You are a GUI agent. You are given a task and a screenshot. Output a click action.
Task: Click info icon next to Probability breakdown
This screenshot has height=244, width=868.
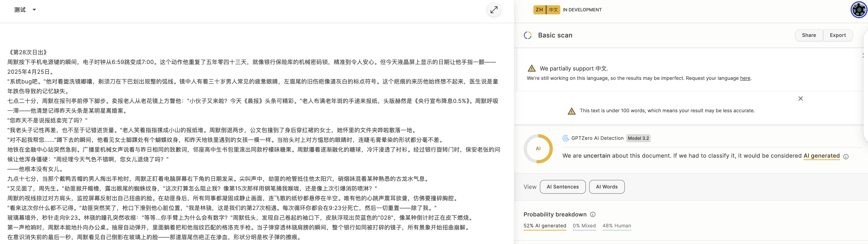(593, 214)
